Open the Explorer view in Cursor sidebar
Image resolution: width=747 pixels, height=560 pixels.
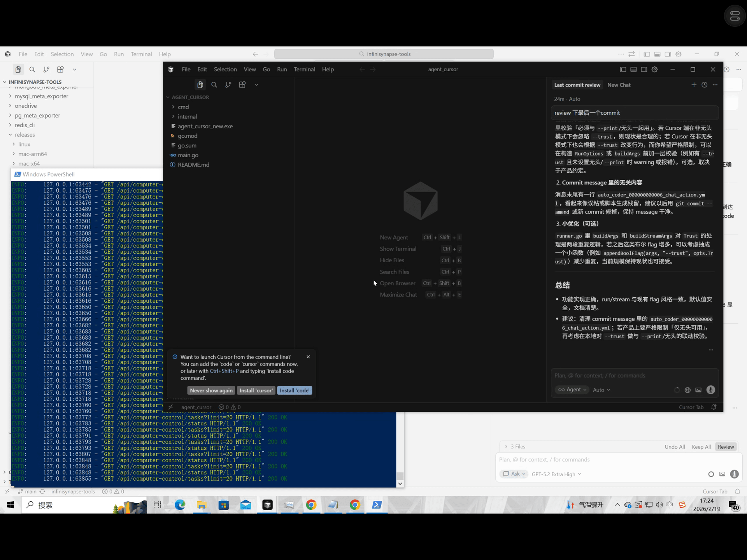[200, 84]
